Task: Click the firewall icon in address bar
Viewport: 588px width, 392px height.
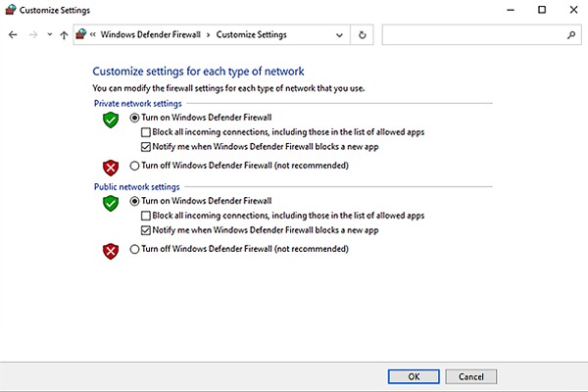Action: point(81,34)
